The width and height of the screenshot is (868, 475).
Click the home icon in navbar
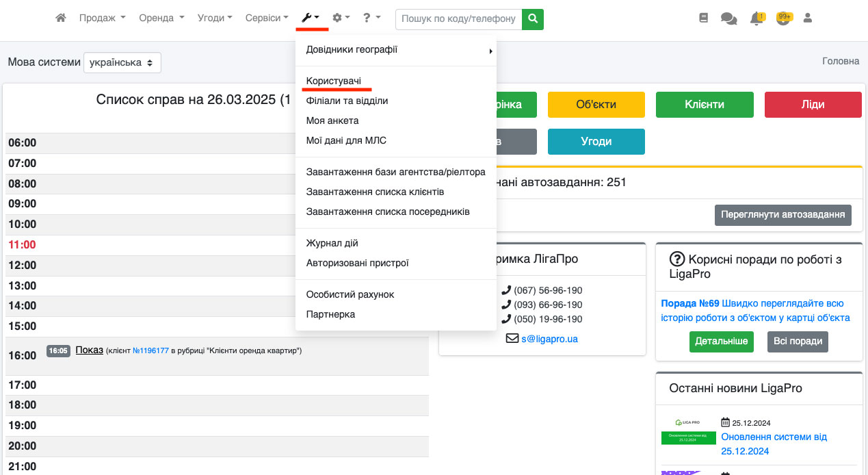tap(61, 18)
